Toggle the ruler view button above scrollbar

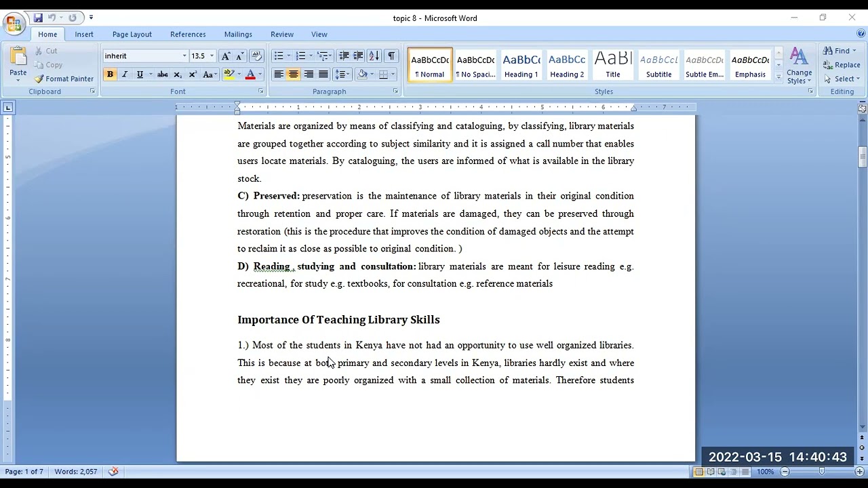point(863,108)
